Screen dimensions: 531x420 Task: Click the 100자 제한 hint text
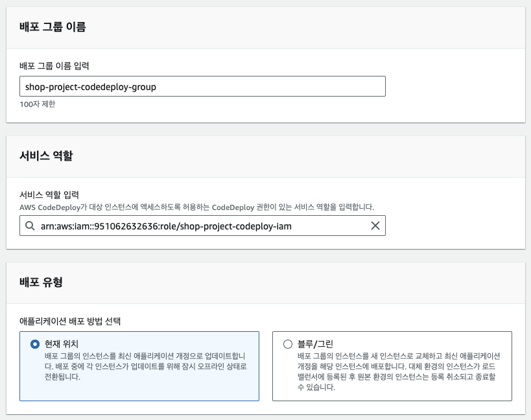tap(38, 104)
